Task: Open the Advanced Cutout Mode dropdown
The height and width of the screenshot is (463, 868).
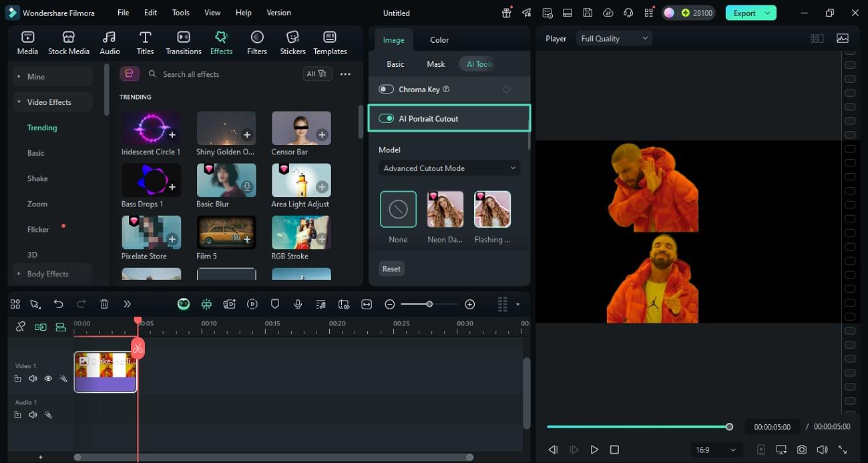Action: 449,168
